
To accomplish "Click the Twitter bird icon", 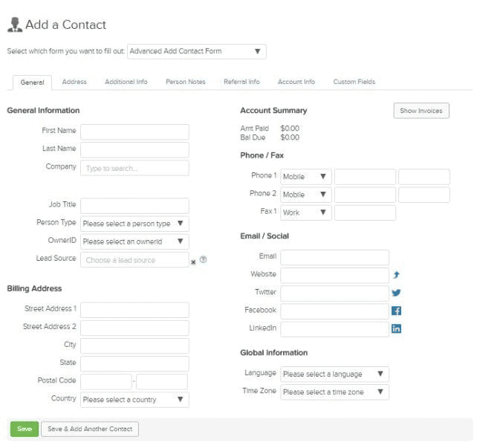I will click(x=396, y=293).
